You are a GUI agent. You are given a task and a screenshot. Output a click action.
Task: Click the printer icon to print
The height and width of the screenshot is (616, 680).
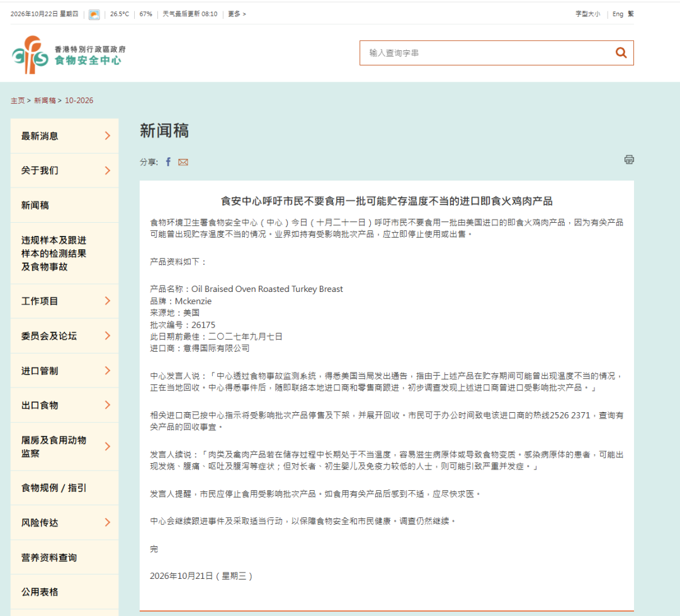click(629, 160)
